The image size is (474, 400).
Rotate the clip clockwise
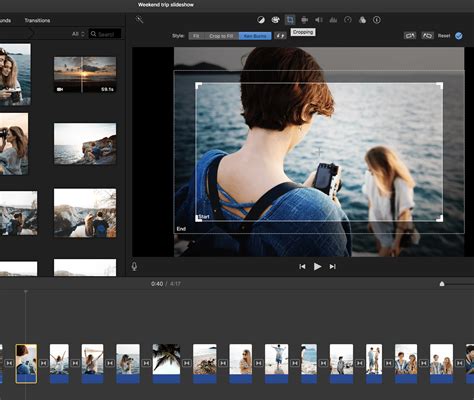point(427,35)
